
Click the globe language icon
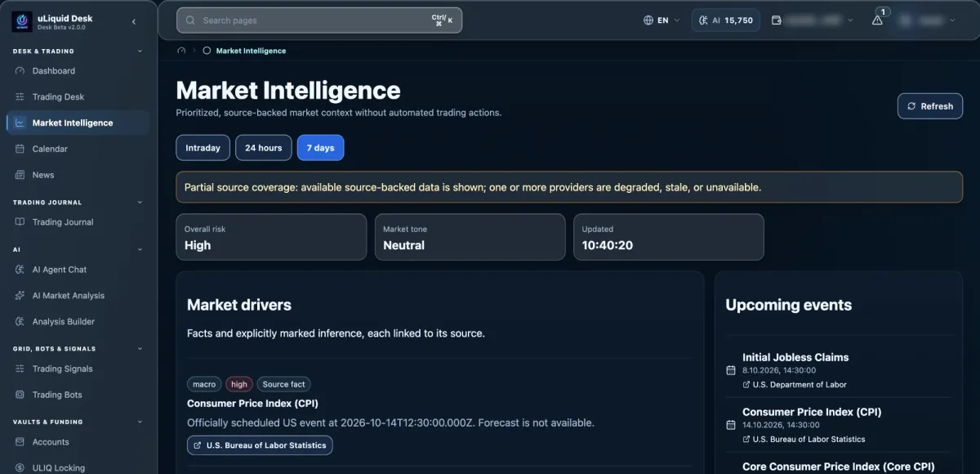point(648,20)
